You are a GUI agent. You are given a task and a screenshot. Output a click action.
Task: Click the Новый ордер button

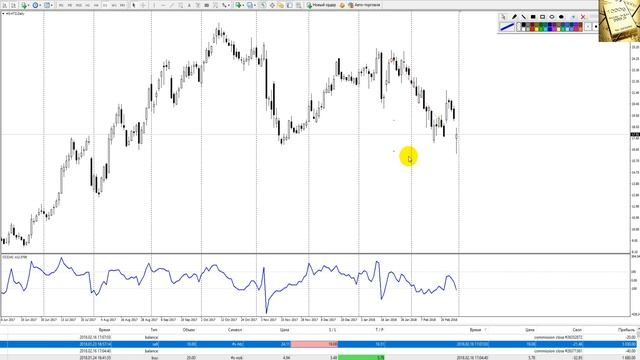pyautogui.click(x=321, y=5)
